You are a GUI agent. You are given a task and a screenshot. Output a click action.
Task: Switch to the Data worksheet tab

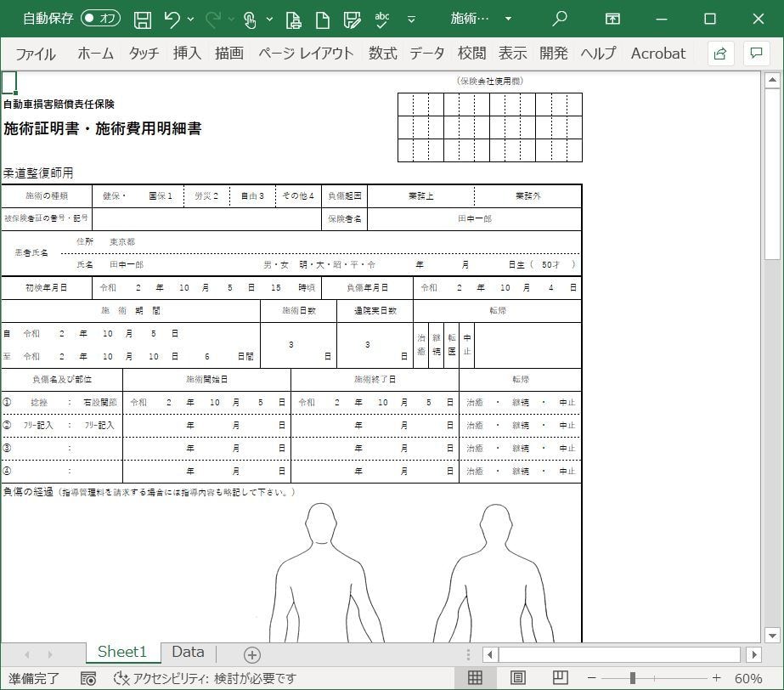tap(188, 652)
